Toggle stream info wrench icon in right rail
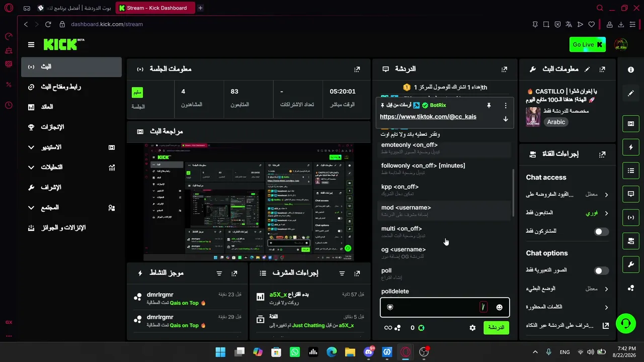 click(x=631, y=264)
